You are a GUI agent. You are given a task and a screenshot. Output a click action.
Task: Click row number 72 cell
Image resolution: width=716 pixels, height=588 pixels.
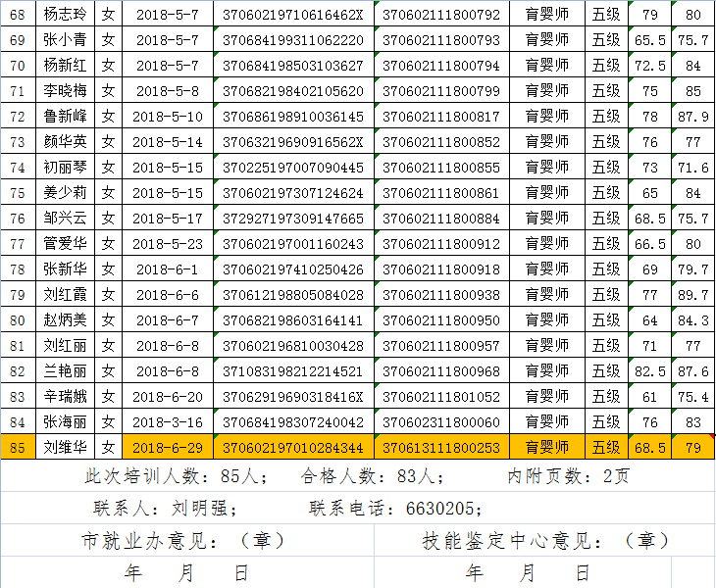tap(17, 117)
